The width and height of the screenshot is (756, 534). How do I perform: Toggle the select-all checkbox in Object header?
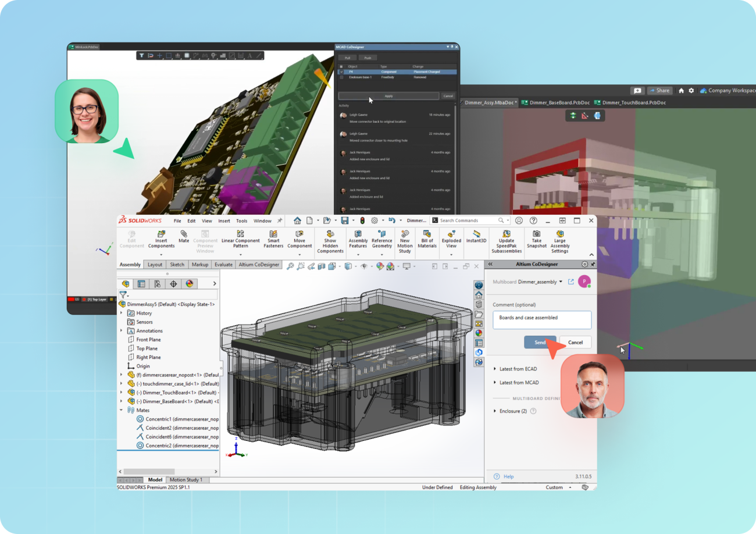pos(341,66)
